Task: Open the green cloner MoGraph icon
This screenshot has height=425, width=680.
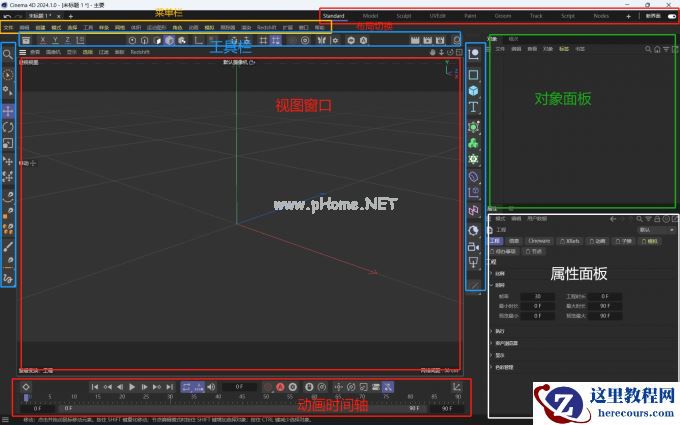Action: 474,143
